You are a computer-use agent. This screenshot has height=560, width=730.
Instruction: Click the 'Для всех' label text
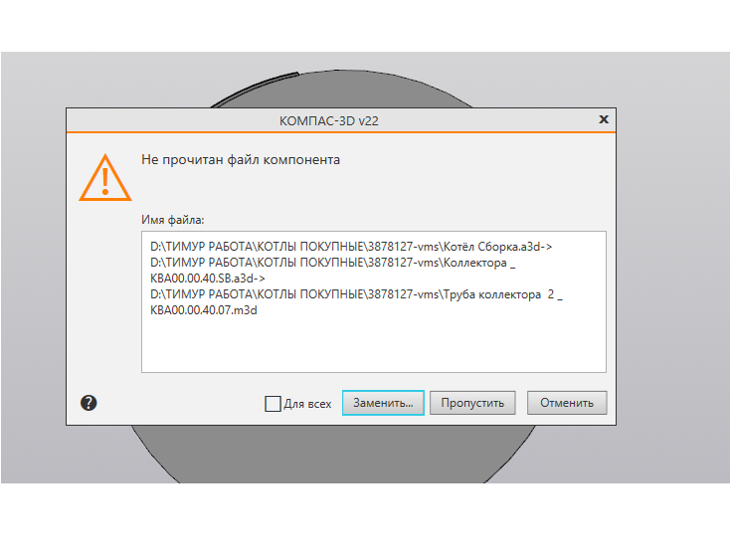[307, 404]
